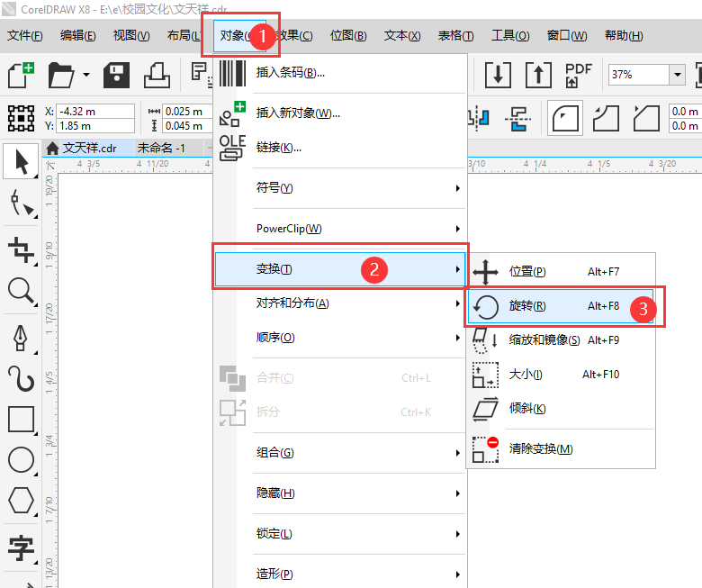The image size is (702, 588).
Task: Open the 37% zoom level dropdown
Action: coord(678,75)
